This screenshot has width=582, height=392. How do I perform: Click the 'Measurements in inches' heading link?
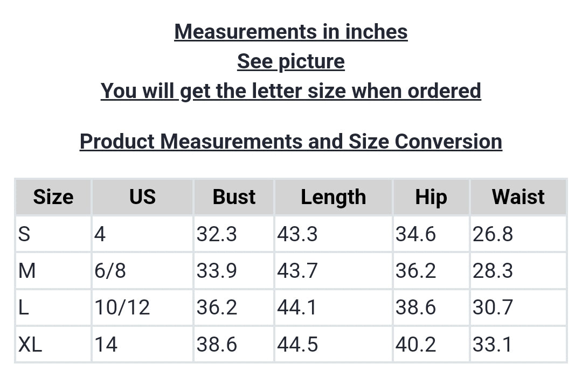coord(291,32)
